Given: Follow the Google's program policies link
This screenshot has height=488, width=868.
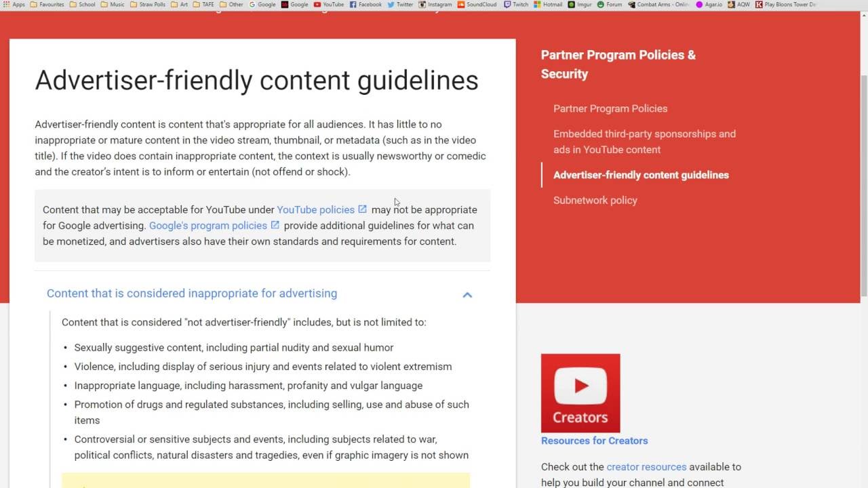Looking at the screenshot, I should tap(208, 226).
